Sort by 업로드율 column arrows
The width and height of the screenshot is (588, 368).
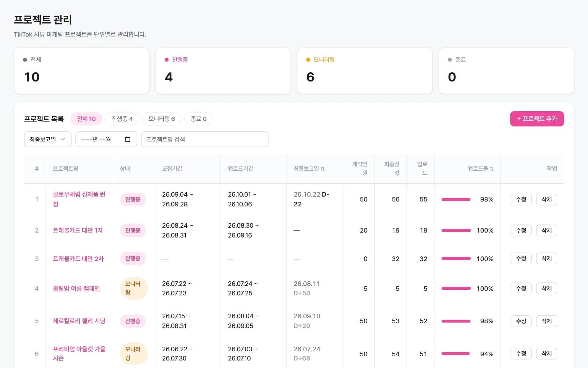pyautogui.click(x=492, y=169)
